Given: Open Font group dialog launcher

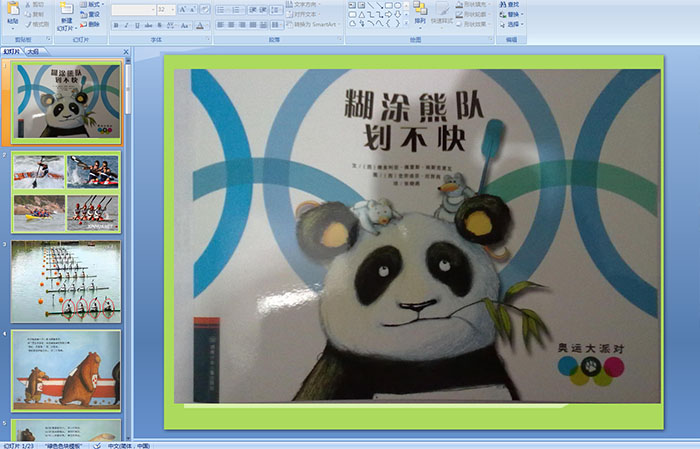Looking at the screenshot, I should pos(208,40).
